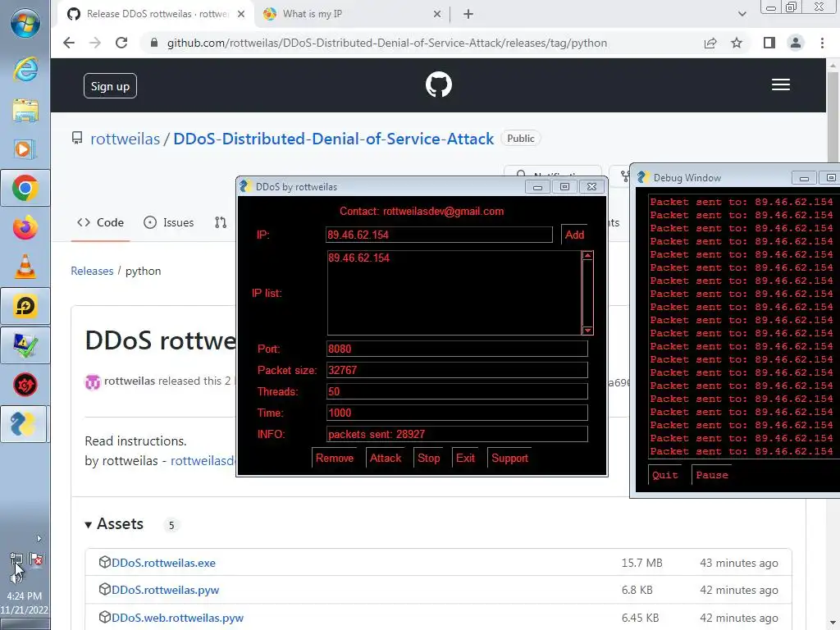This screenshot has width=840, height=630.
Task: Open the Pull requests tab icon
Action: (221, 222)
